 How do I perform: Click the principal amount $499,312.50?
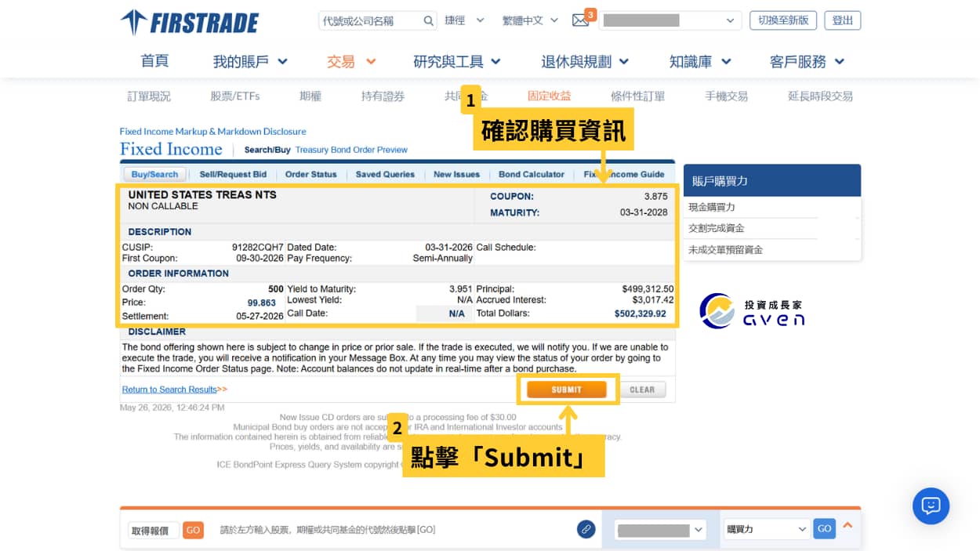point(648,289)
